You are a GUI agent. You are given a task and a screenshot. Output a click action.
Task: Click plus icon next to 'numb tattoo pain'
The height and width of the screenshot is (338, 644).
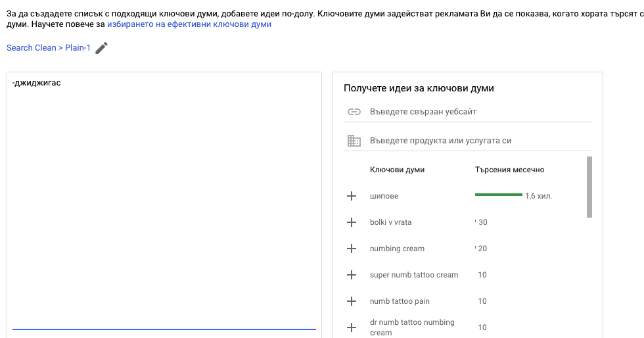click(352, 301)
